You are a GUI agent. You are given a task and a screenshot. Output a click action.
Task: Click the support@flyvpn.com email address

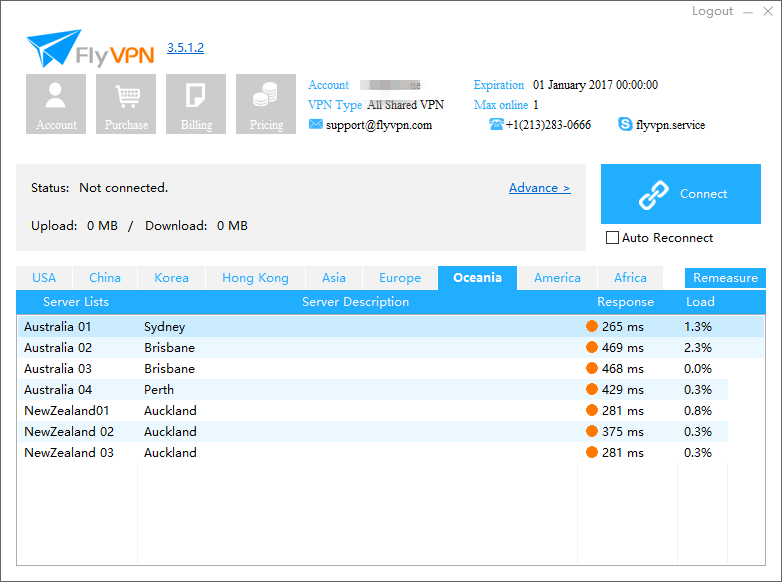click(379, 125)
